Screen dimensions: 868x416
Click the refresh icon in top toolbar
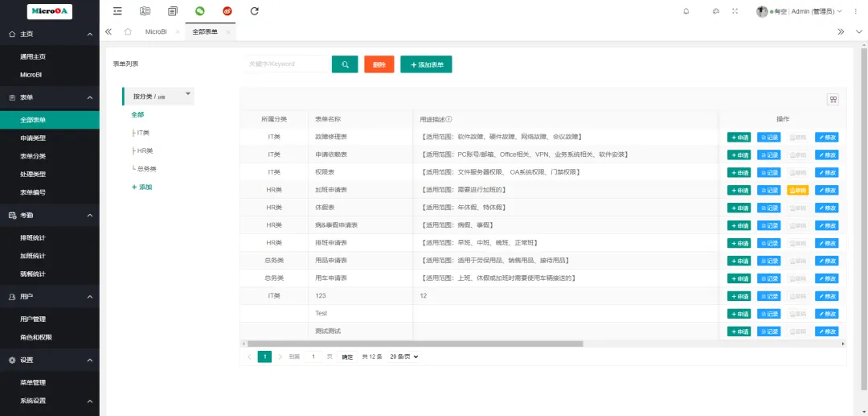tap(255, 11)
